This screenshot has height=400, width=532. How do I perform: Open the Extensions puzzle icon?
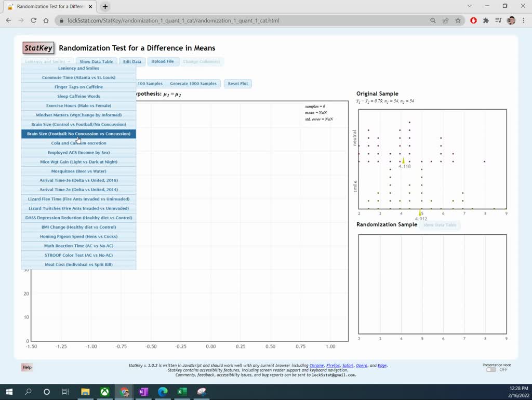coord(486,20)
